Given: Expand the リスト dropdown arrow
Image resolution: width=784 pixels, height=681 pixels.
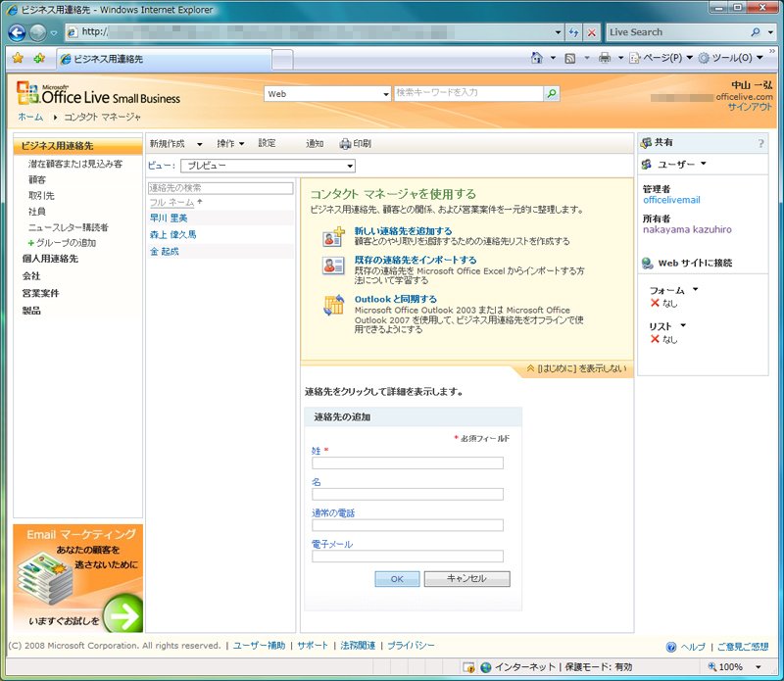Looking at the screenshot, I should coord(683,325).
